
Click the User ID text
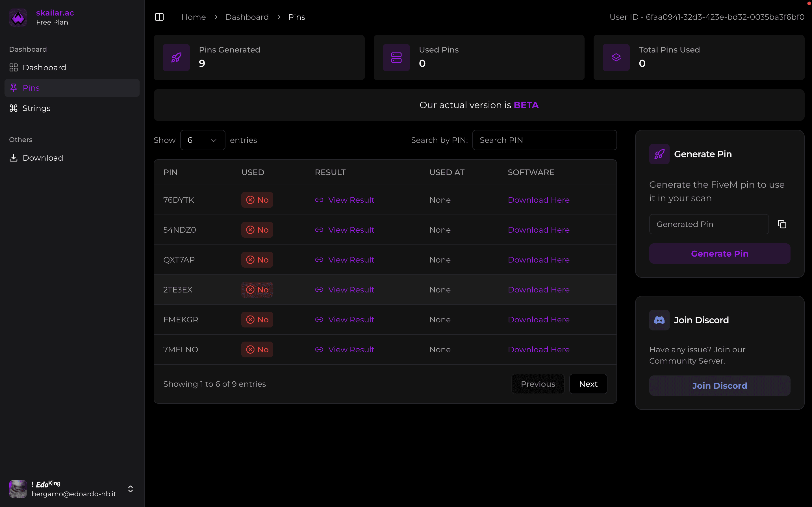(707, 17)
